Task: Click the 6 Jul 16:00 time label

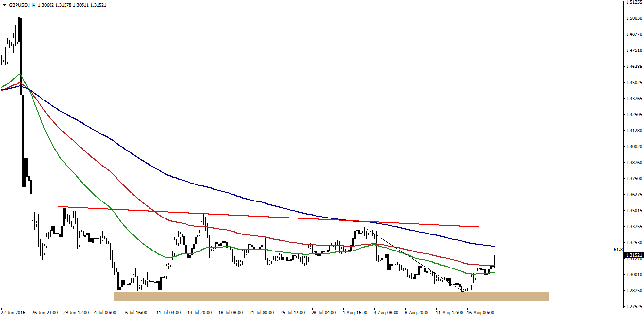Action: click(x=137, y=313)
